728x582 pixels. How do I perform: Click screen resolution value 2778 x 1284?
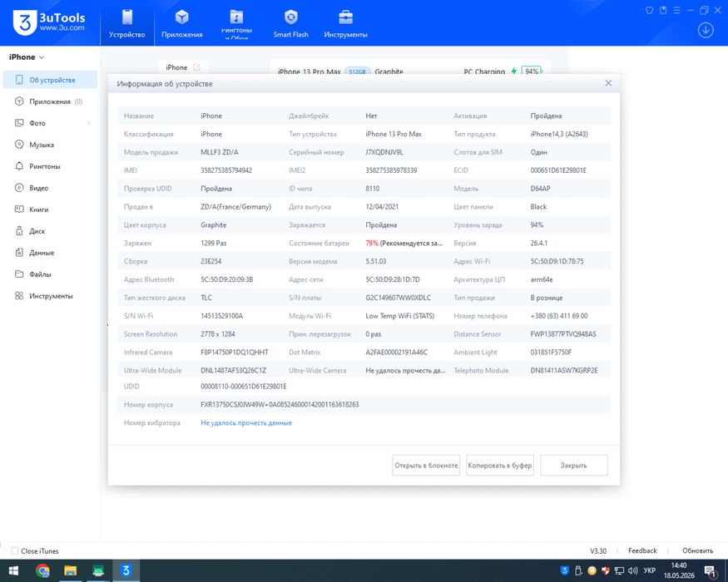point(218,334)
